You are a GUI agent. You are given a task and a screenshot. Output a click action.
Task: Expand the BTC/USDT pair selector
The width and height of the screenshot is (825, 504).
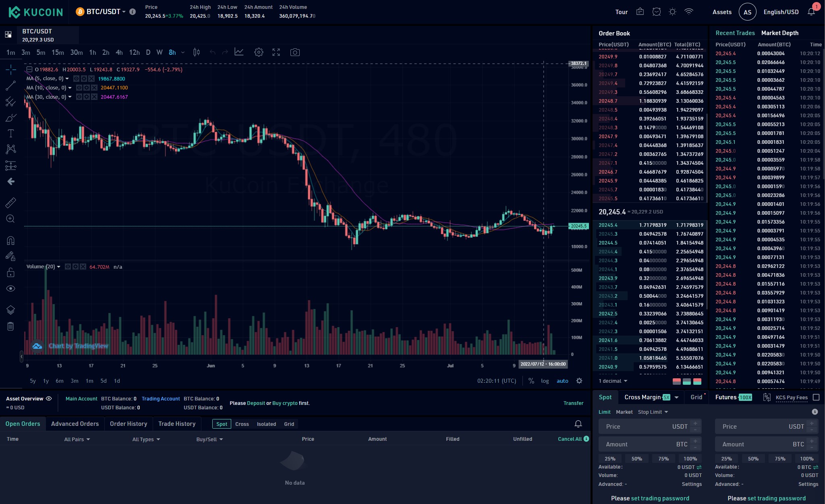pos(124,12)
